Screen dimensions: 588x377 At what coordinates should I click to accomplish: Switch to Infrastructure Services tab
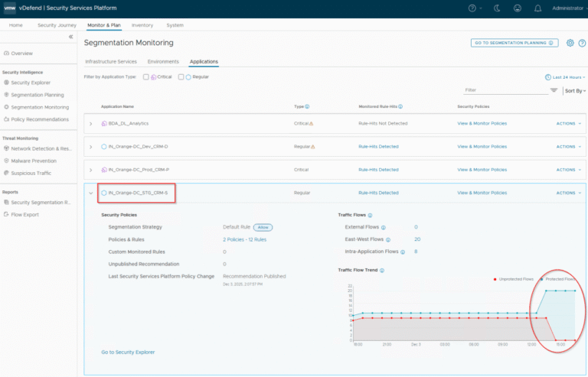pyautogui.click(x=111, y=61)
